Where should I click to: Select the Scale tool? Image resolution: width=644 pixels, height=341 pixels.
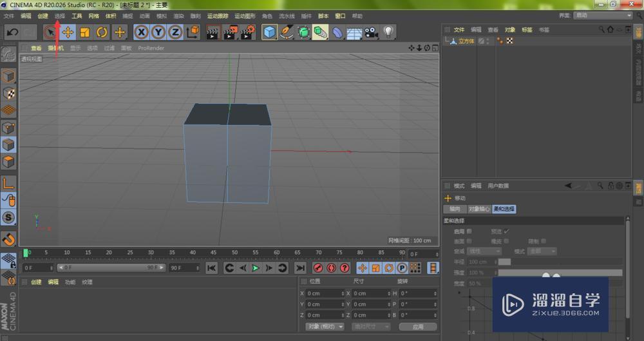[x=84, y=32]
